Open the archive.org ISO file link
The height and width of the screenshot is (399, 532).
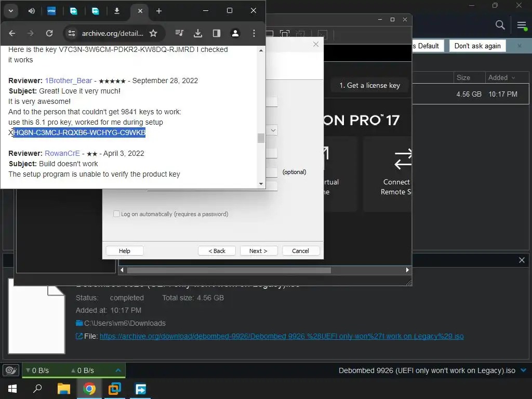282,336
